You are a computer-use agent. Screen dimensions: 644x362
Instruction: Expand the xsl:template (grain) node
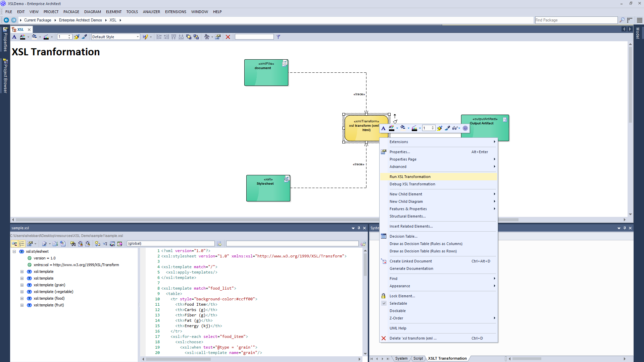22,285
